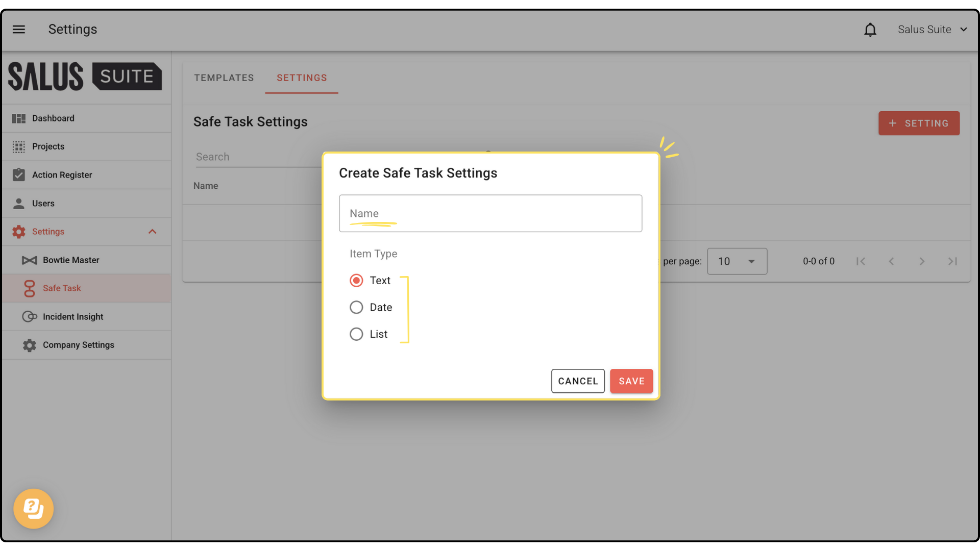Image resolution: width=980 pixels, height=551 pixels.
Task: Go to the next page arrow
Action: pyautogui.click(x=922, y=261)
